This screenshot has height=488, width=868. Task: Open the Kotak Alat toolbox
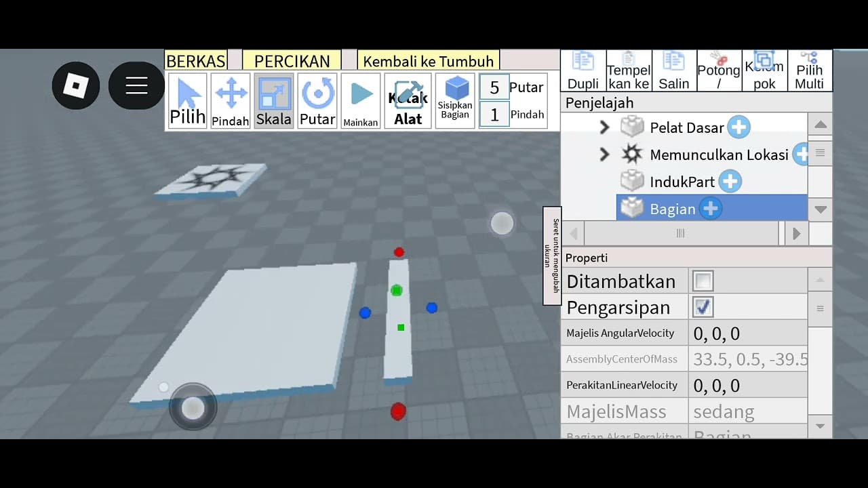pos(408,100)
